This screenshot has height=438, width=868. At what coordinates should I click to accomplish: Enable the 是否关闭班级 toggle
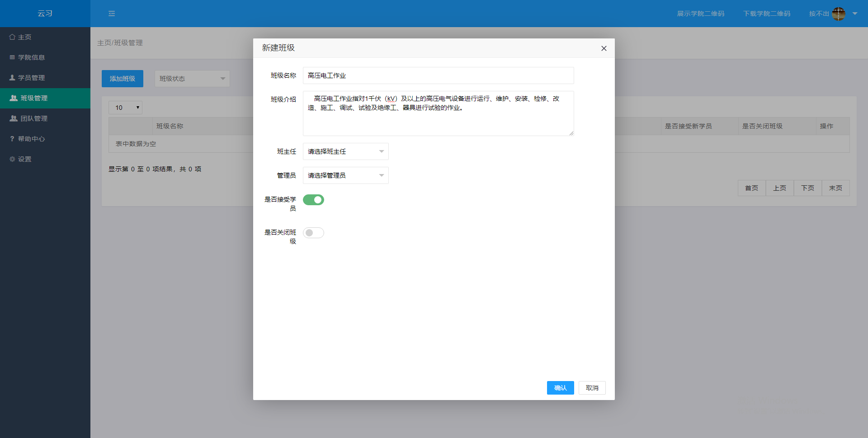coord(313,232)
